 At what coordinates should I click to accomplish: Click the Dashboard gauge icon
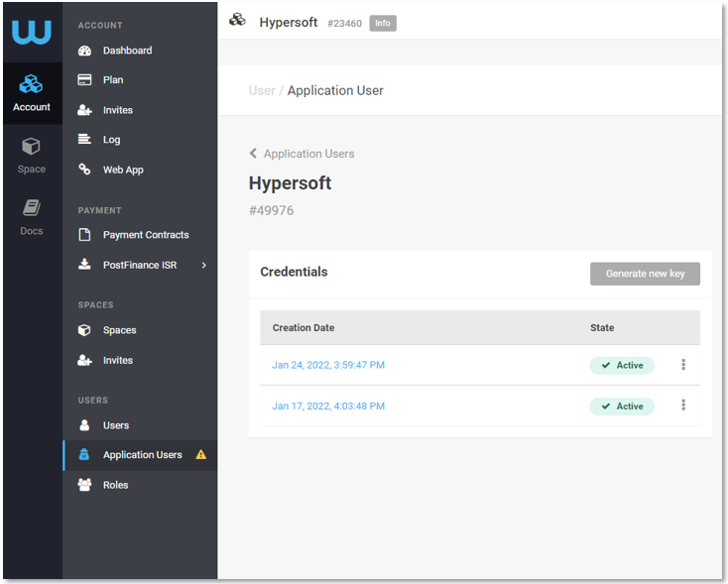pos(85,51)
